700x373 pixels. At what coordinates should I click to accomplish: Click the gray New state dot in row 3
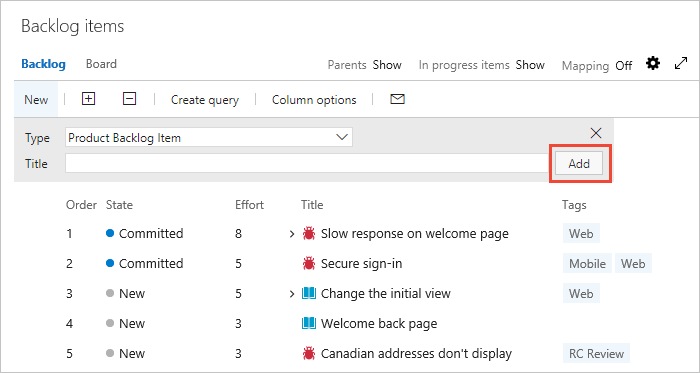click(x=110, y=293)
